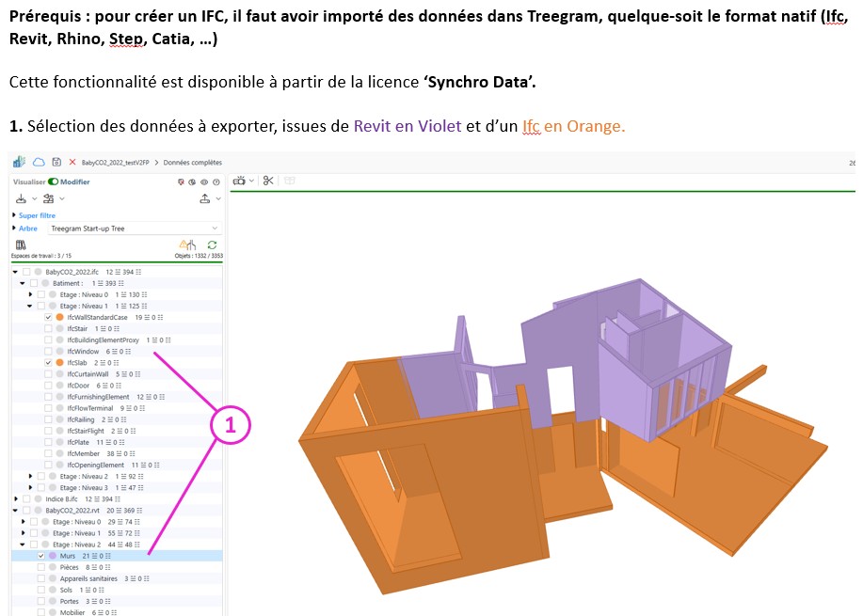Image resolution: width=863 pixels, height=616 pixels.
Task: Click the help question mark icon
Action: coord(216,182)
